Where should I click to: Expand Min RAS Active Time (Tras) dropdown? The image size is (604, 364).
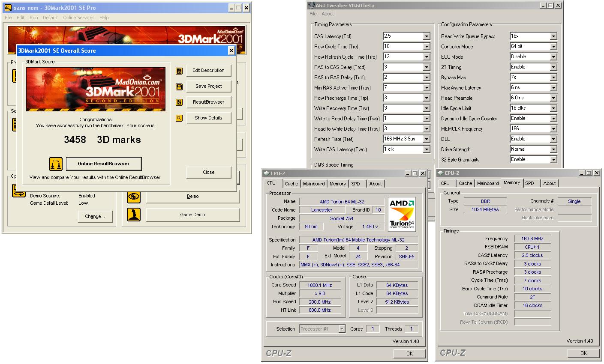[427, 88]
